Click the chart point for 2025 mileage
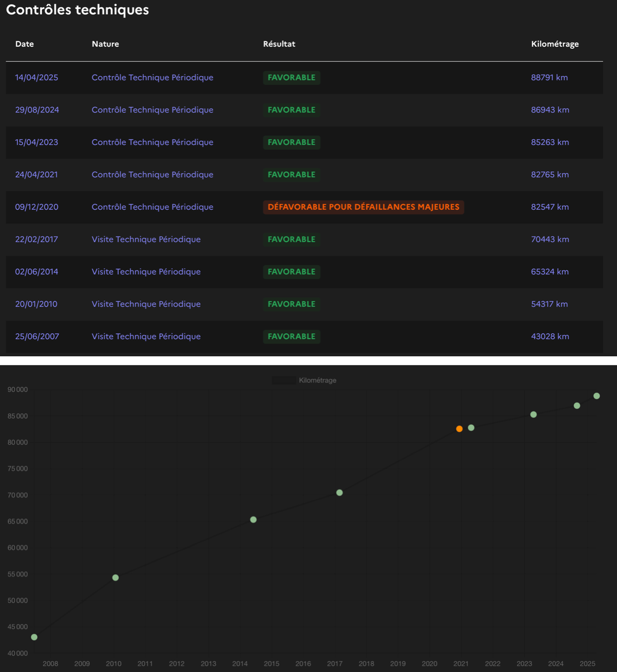 tap(596, 396)
